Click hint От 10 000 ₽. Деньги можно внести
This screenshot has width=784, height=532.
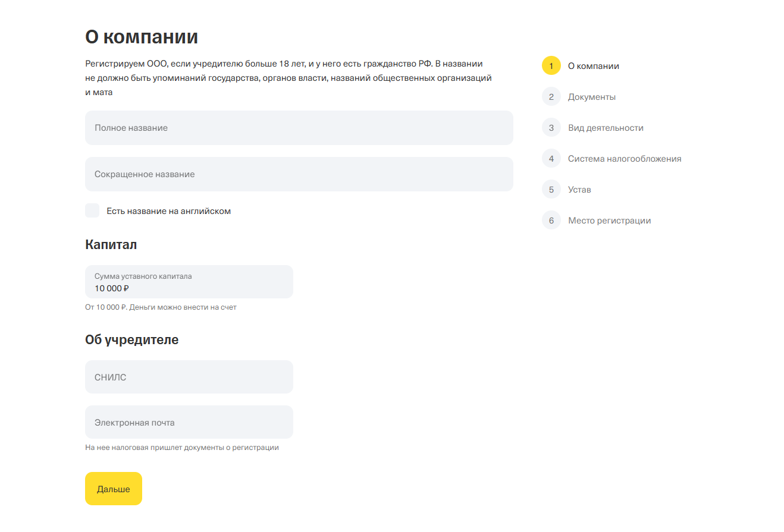(x=161, y=307)
